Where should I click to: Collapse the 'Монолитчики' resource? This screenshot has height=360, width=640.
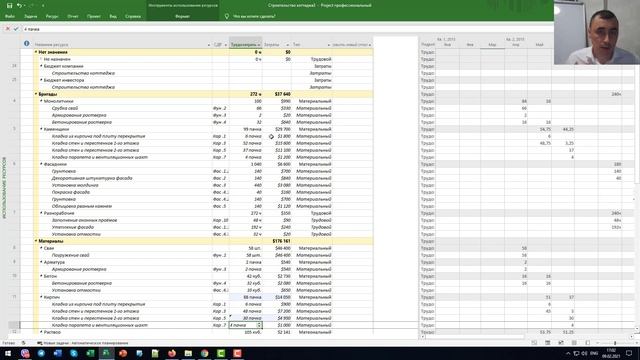41,101
